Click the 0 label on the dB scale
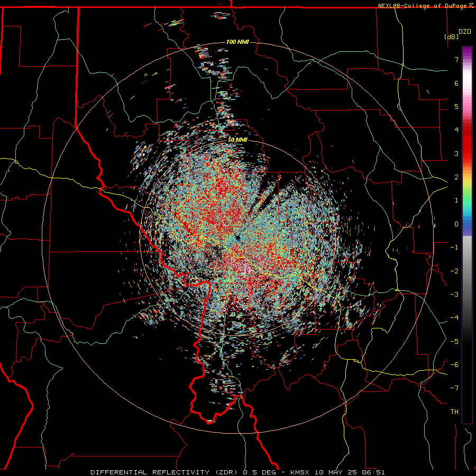The width and height of the screenshot is (476, 476). [x=456, y=224]
